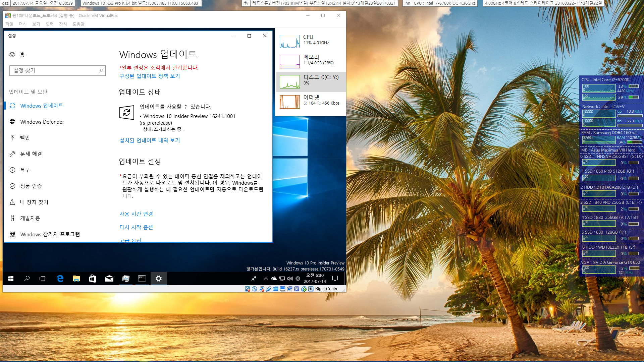Click VirtualBox USB devices indicator
Screen dimensions: 644x362
coord(269,289)
